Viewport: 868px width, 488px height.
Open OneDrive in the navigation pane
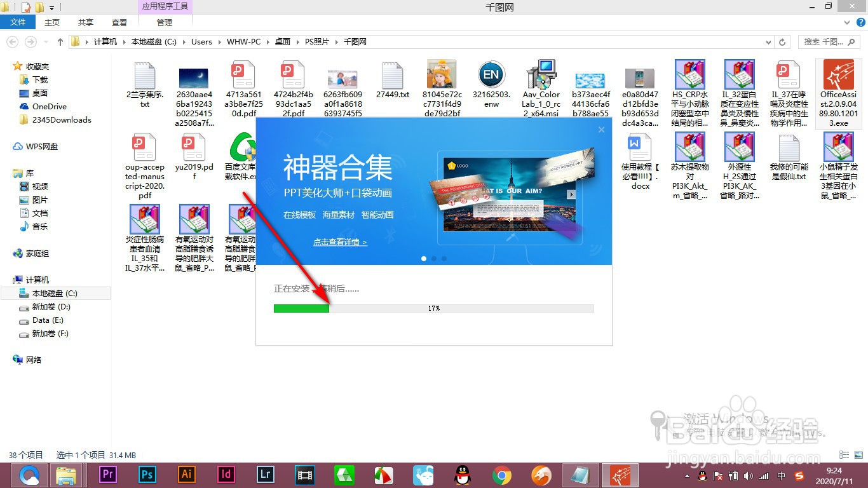tap(50, 107)
